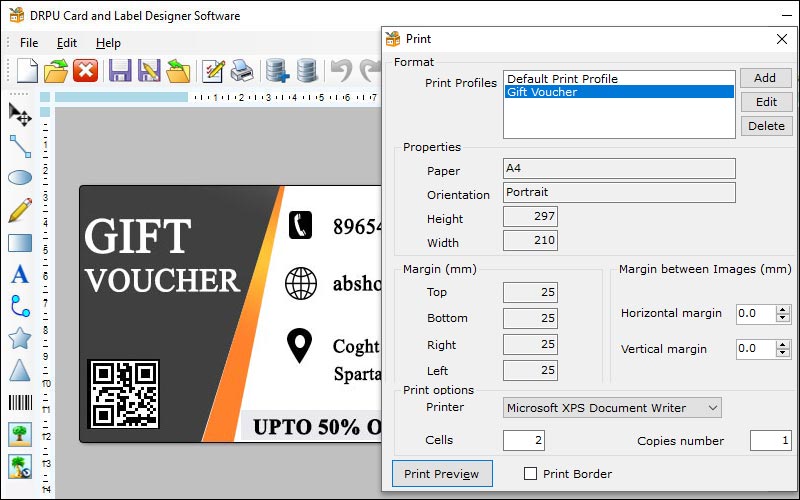Screen dimensions: 800x500
Task: Click the Height field showing 297
Action: tap(530, 216)
